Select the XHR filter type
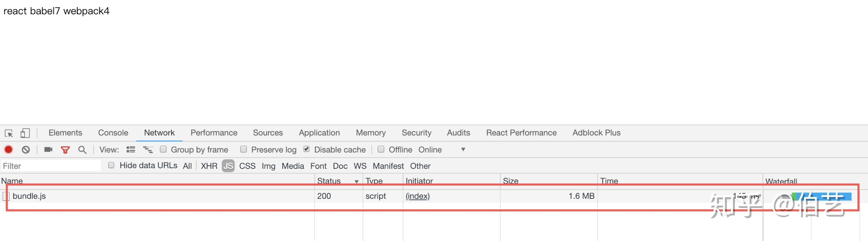 (x=209, y=166)
